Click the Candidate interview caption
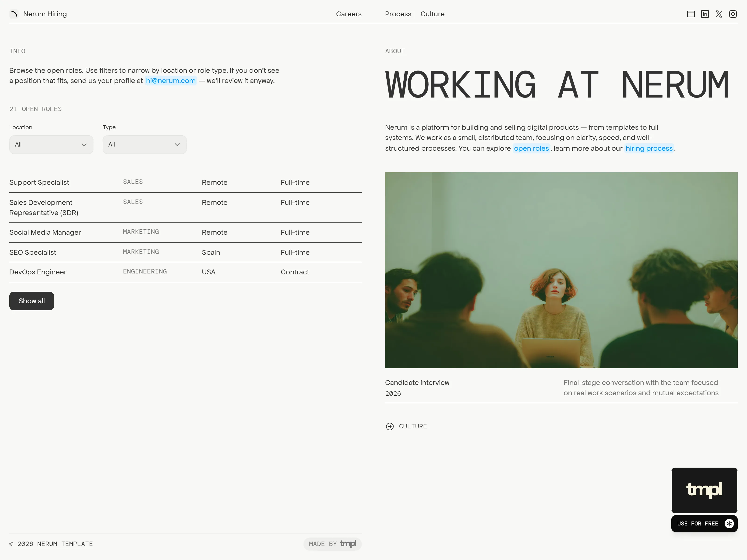 click(x=417, y=382)
